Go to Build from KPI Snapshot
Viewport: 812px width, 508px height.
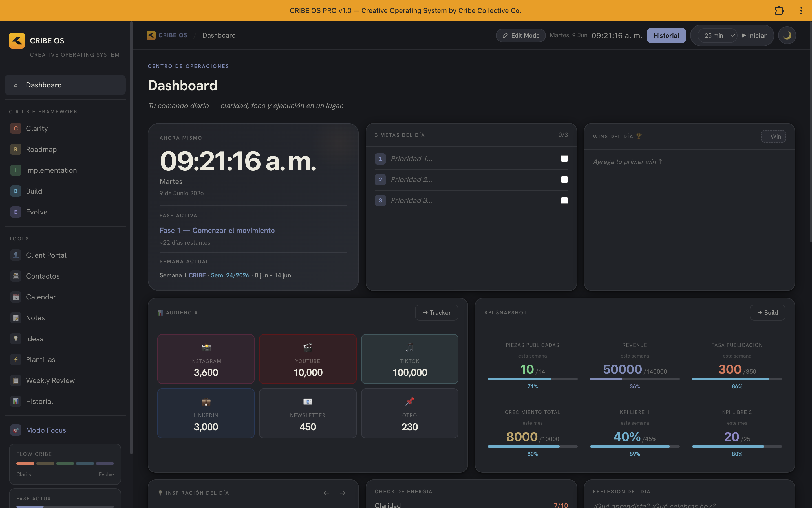[767, 312]
